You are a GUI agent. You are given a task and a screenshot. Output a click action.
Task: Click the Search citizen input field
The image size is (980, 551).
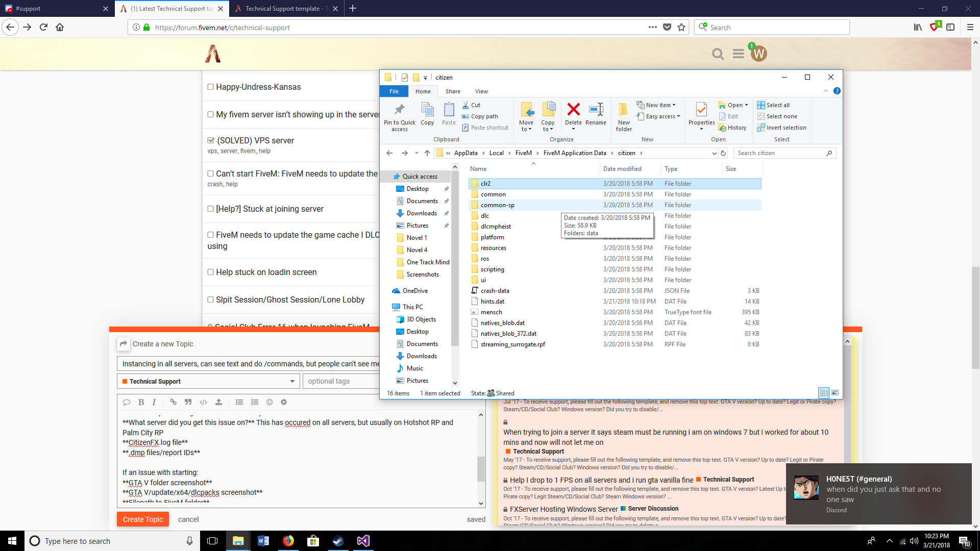tap(785, 153)
